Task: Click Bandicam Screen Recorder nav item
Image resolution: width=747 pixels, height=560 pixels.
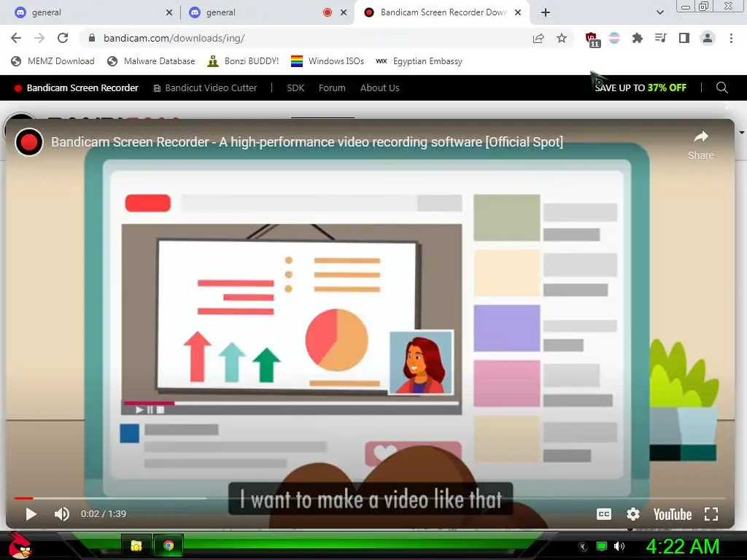Action: pos(77,87)
